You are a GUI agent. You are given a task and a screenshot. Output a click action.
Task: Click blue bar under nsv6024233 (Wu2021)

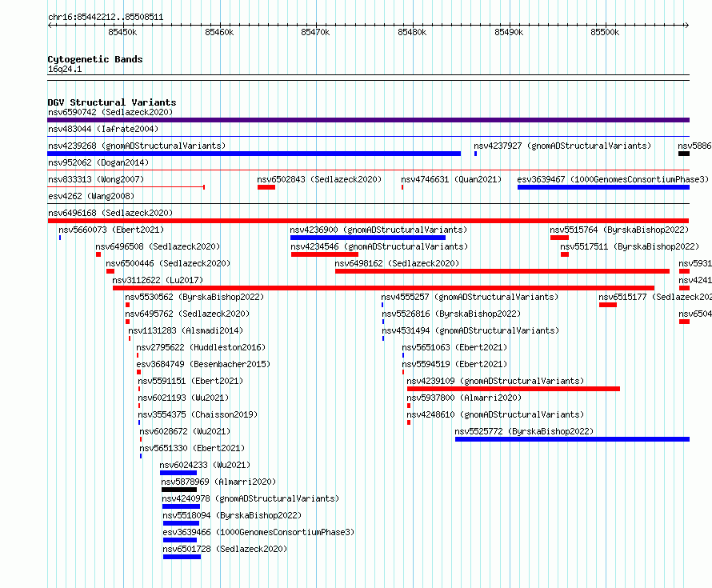[178, 473]
